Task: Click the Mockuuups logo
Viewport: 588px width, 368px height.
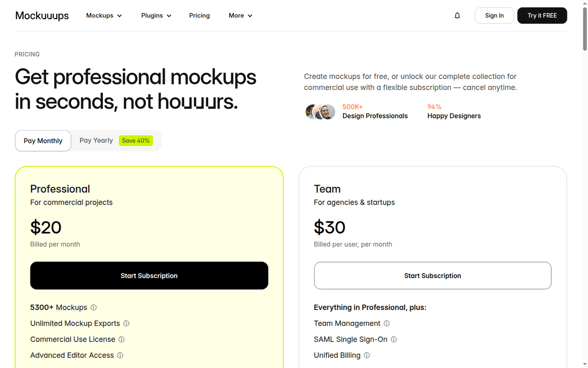Action: click(x=42, y=16)
